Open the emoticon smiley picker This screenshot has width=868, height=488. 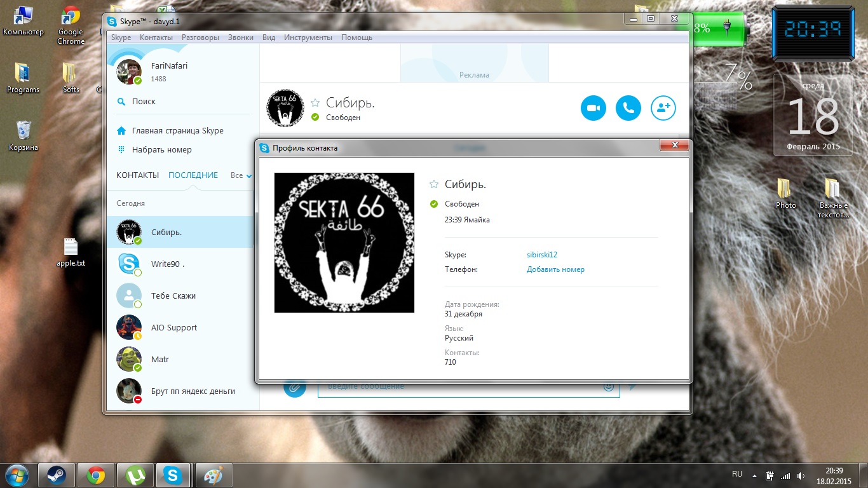(x=608, y=386)
